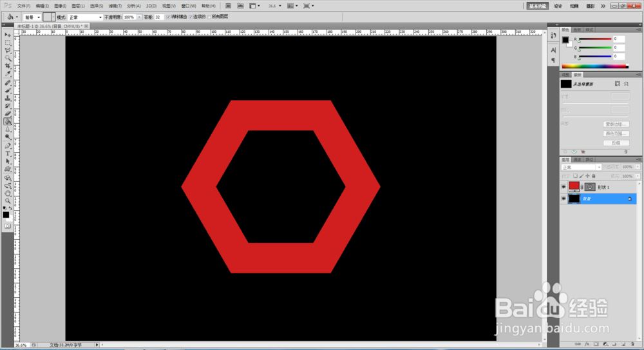This screenshot has height=350, width=644.
Task: Click the 反相 button in Masks panel
Action: coord(616,143)
